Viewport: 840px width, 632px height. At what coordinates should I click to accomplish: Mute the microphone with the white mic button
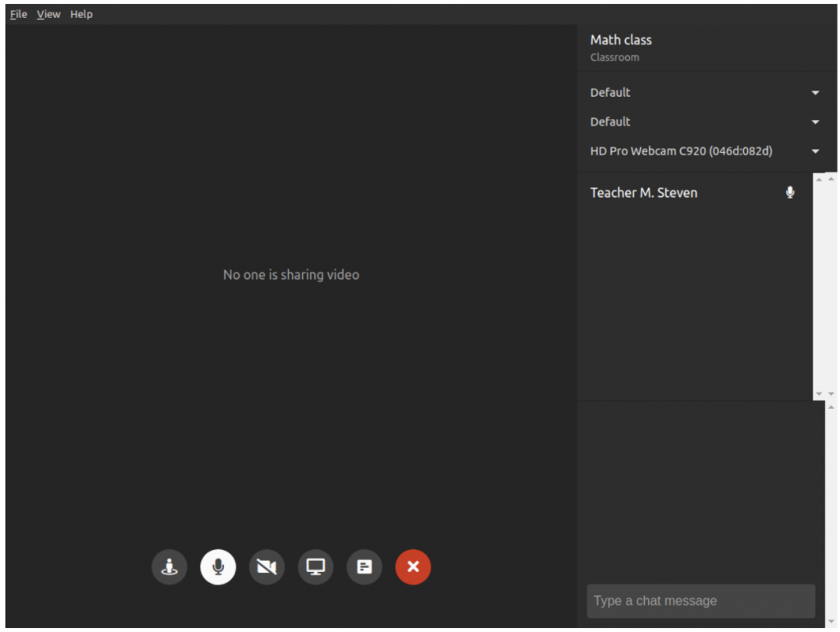[217, 567]
